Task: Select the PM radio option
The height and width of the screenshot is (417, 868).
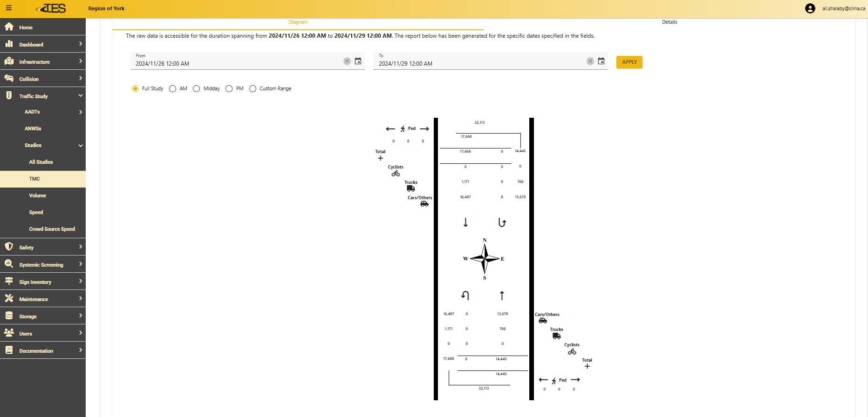Action: [x=229, y=88]
